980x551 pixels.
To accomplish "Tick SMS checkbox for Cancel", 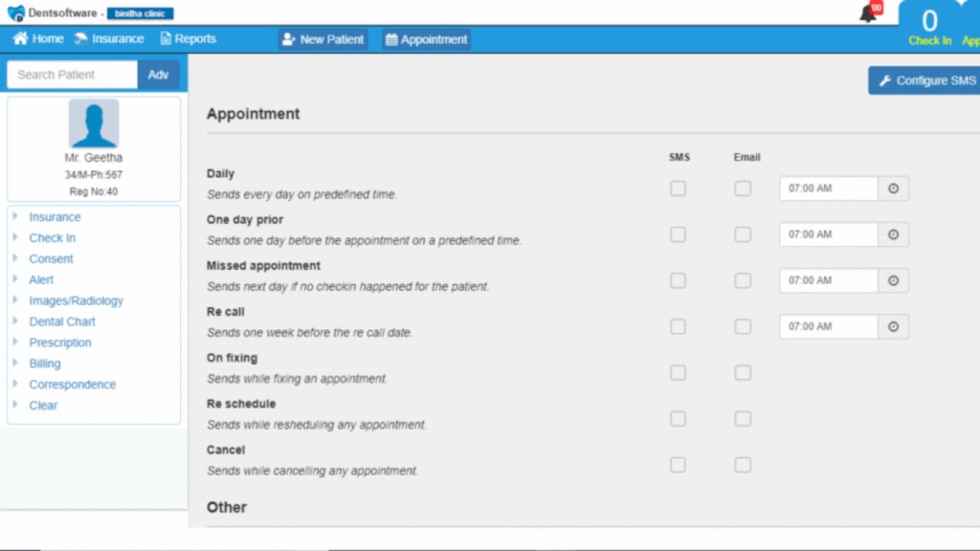I will click(679, 465).
